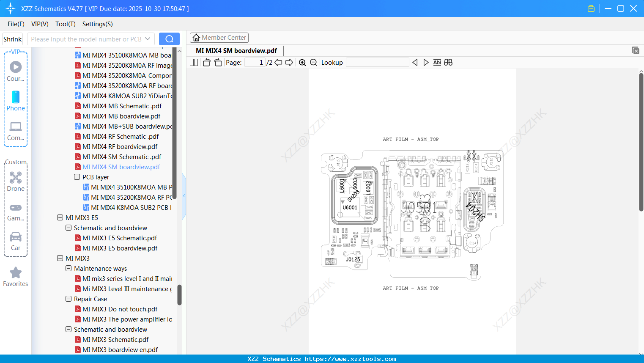Image resolution: width=644 pixels, height=363 pixels.
Task: Click the home icon in Member Center
Action: [196, 38]
